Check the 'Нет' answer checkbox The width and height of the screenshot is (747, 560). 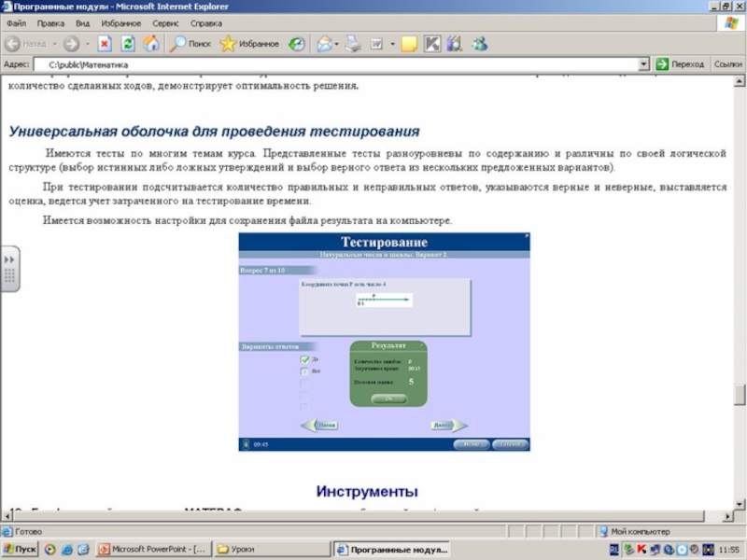click(304, 371)
